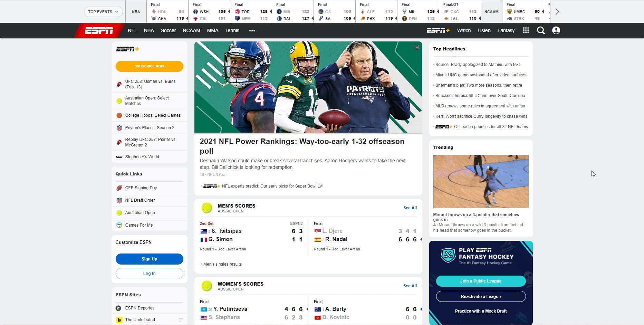The width and height of the screenshot is (644, 325).
Task: Click Reactivate a League button
Action: 481,297
